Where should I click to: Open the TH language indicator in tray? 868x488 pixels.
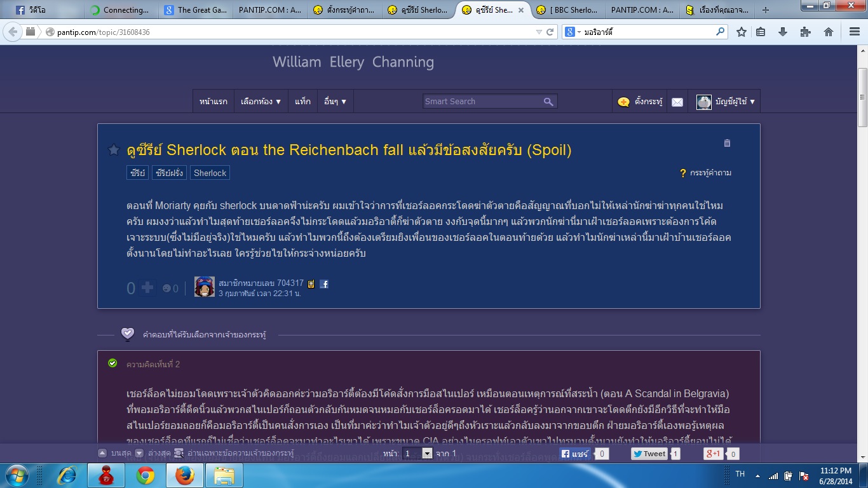740,474
